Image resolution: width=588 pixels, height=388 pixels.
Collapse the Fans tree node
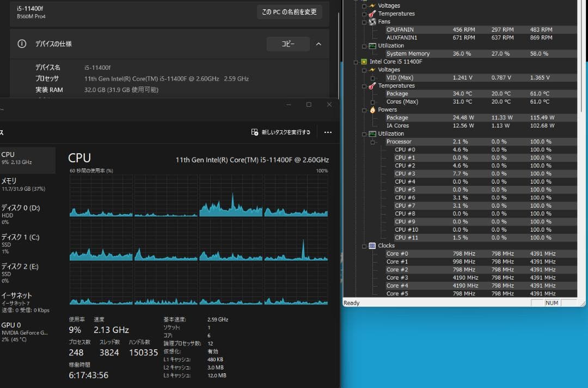(364, 22)
